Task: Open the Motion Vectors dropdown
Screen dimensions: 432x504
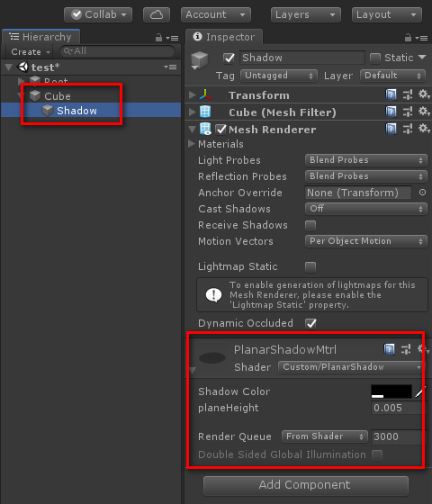Action: (x=366, y=241)
